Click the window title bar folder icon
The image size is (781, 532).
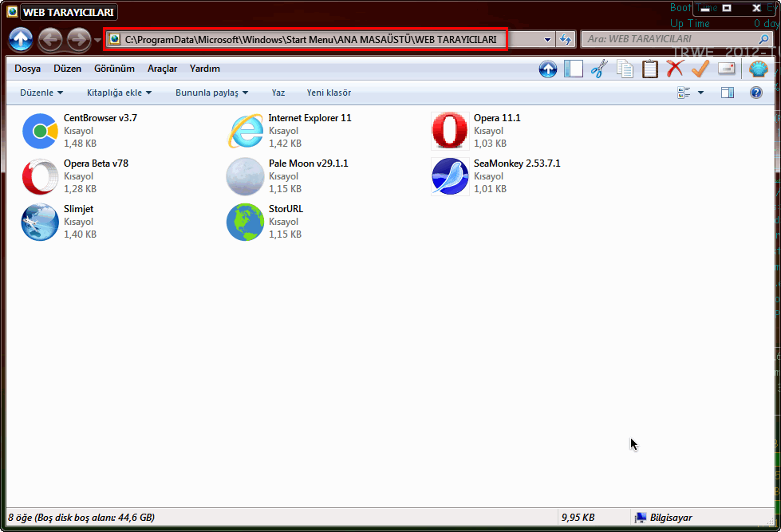(13, 11)
